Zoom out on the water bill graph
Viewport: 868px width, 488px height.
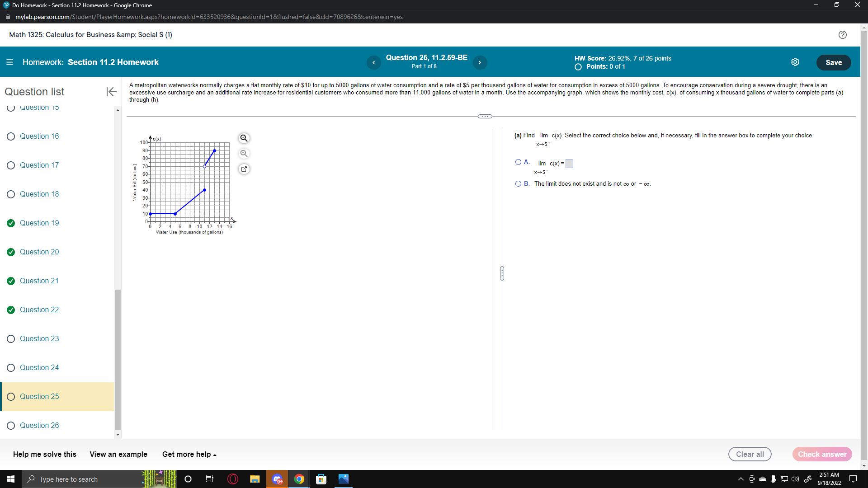[x=244, y=154]
